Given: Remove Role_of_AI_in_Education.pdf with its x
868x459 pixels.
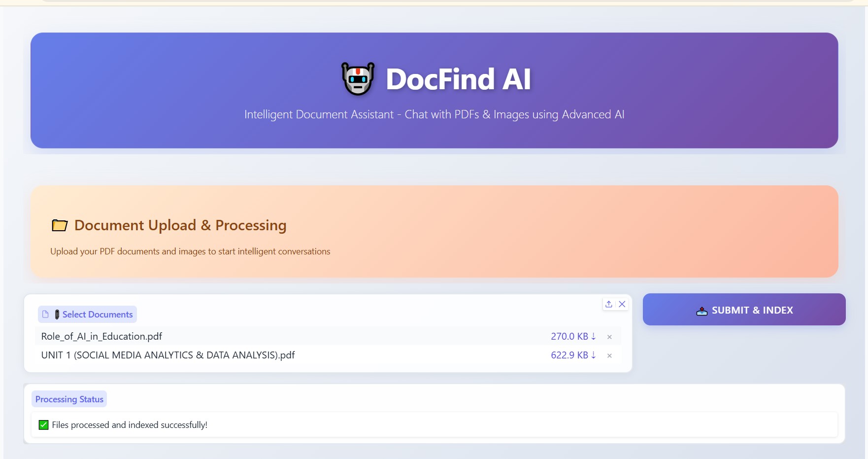Looking at the screenshot, I should 610,336.
